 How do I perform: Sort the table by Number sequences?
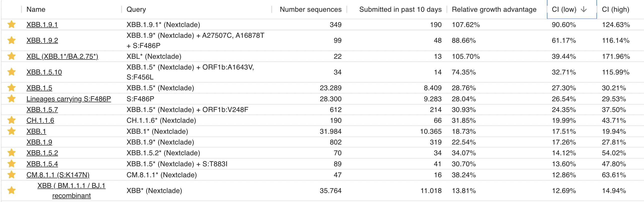coord(310,9)
